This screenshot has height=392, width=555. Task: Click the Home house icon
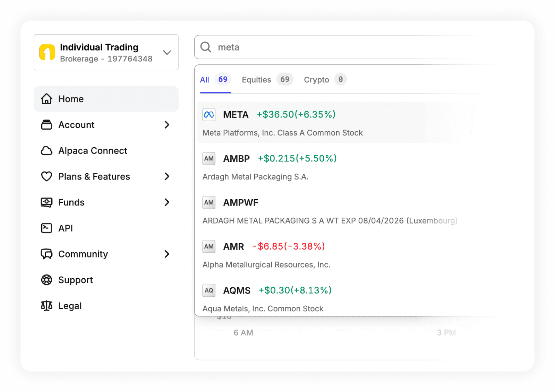coord(46,99)
